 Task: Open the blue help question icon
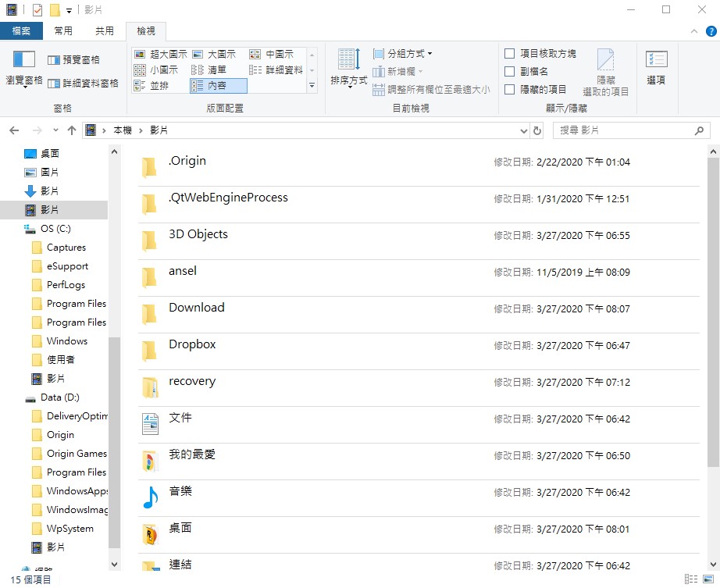711,31
